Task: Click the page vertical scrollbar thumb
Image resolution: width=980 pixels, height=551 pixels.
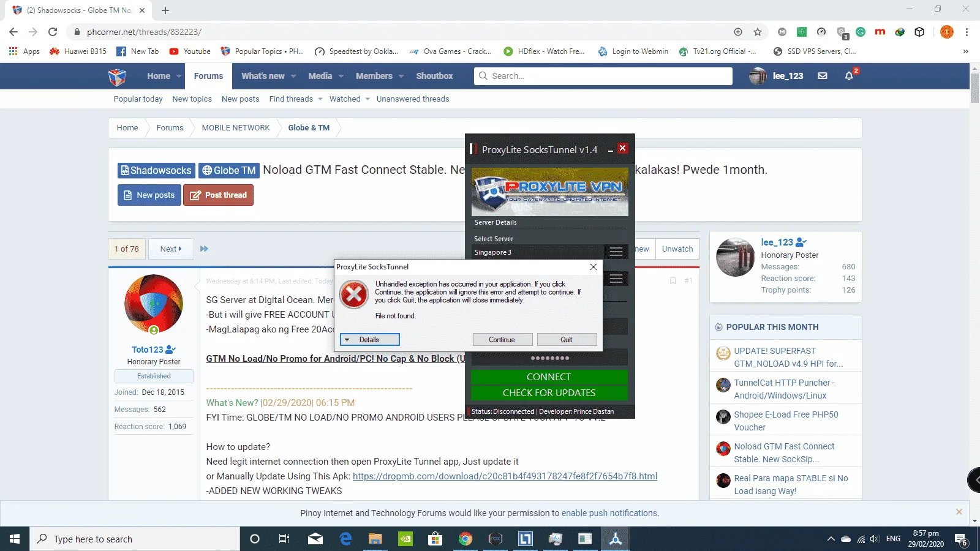Action: tap(974, 88)
